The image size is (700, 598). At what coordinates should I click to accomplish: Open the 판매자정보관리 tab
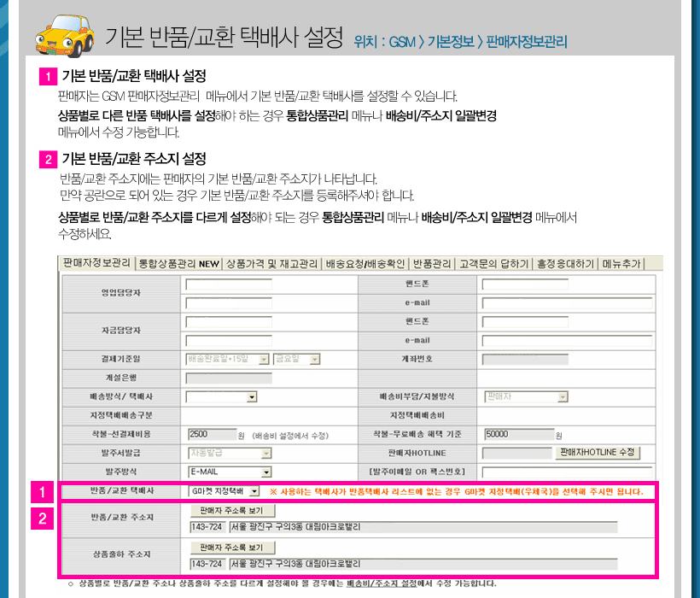point(96,263)
